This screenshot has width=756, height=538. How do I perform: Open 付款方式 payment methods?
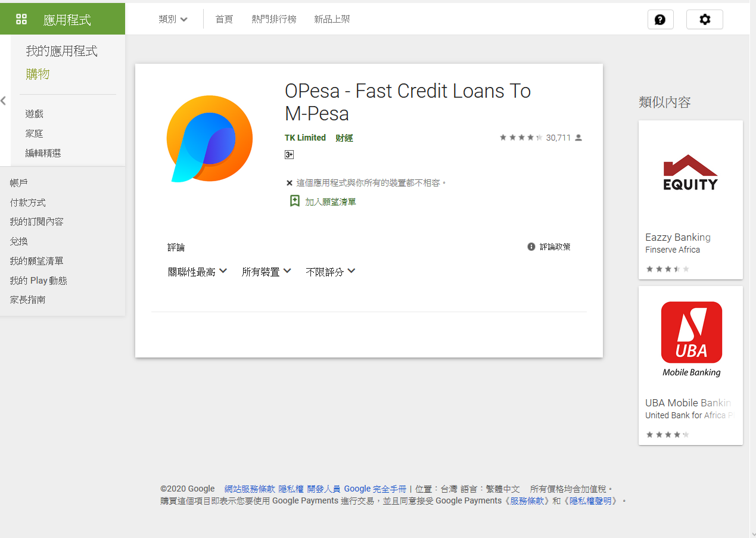[28, 203]
